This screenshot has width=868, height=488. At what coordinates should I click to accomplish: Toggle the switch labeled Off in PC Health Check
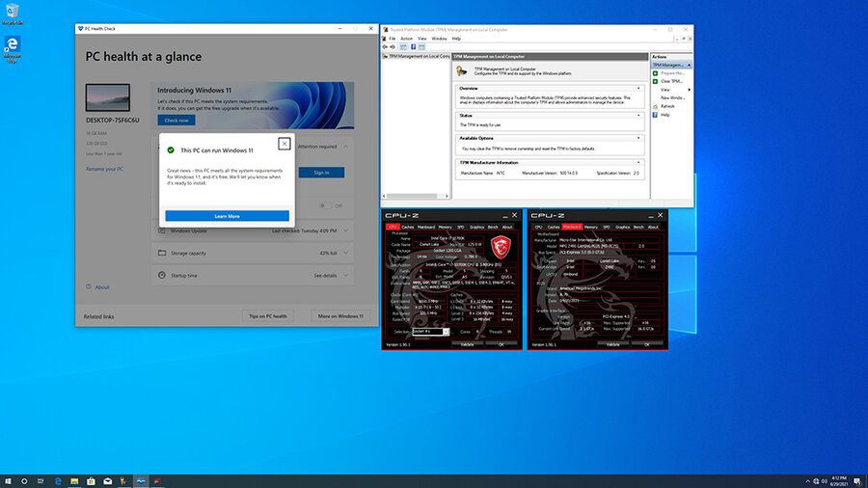[x=326, y=205]
